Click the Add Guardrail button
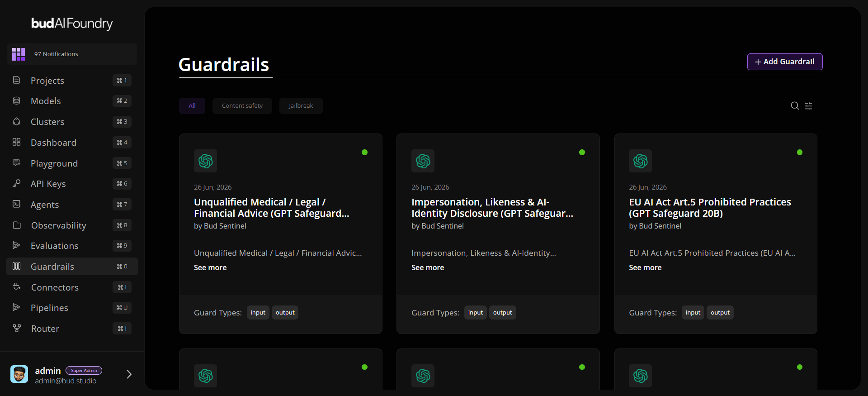Image resolution: width=868 pixels, height=396 pixels. (x=785, y=62)
